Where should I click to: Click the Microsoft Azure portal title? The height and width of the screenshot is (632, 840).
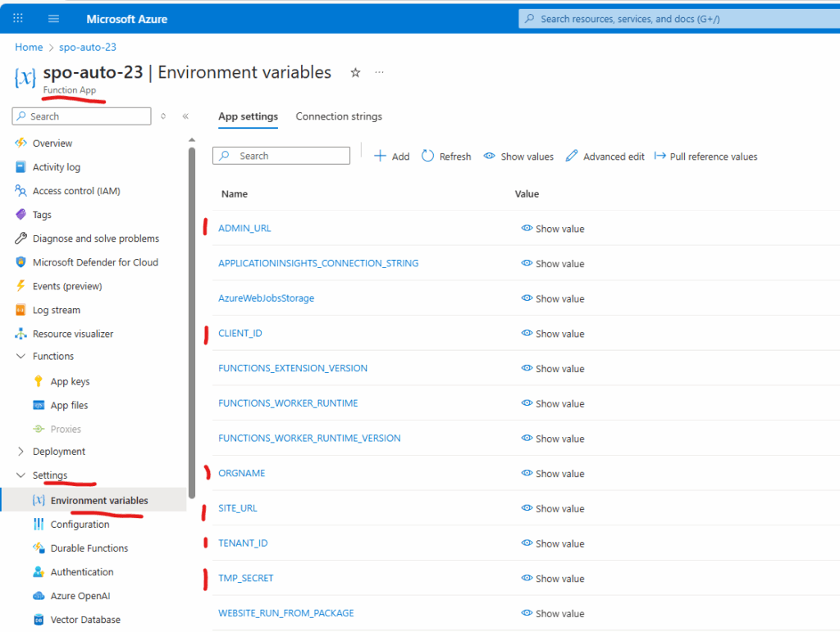point(127,19)
